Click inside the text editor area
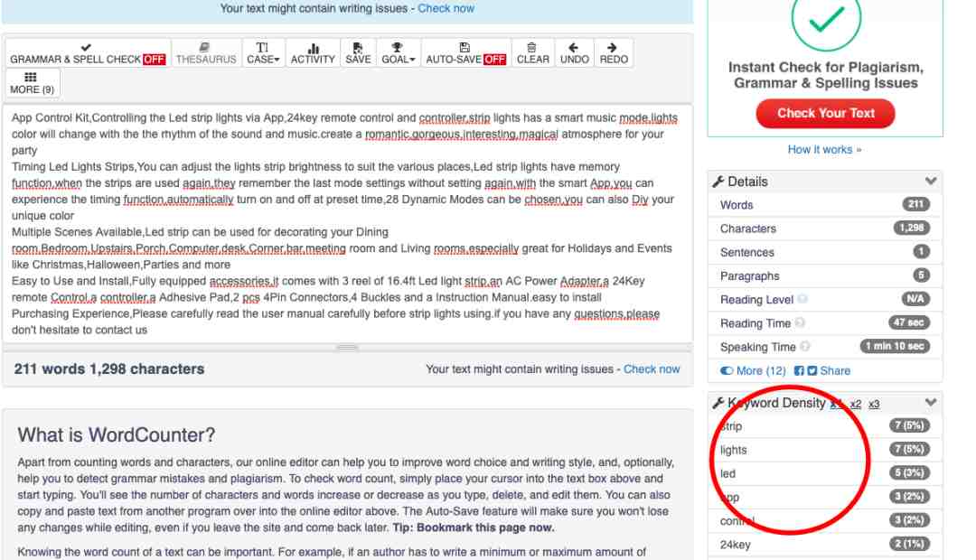 (347, 223)
